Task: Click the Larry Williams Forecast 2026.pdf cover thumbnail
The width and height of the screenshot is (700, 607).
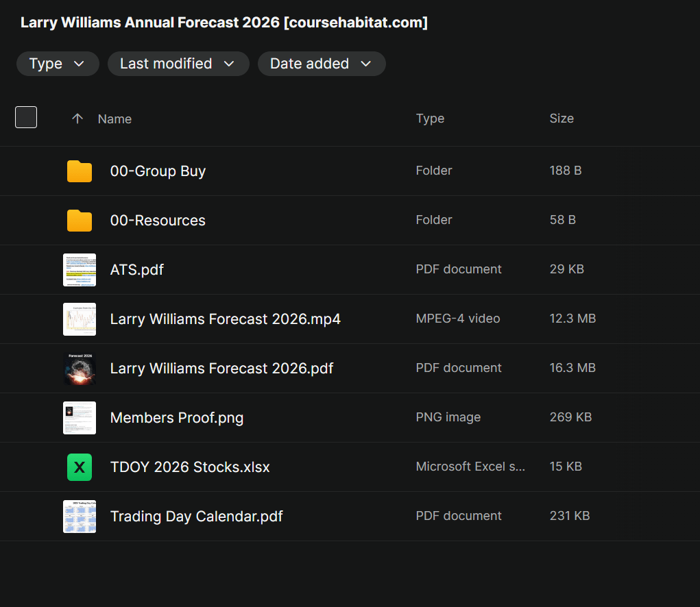Action: coord(79,368)
